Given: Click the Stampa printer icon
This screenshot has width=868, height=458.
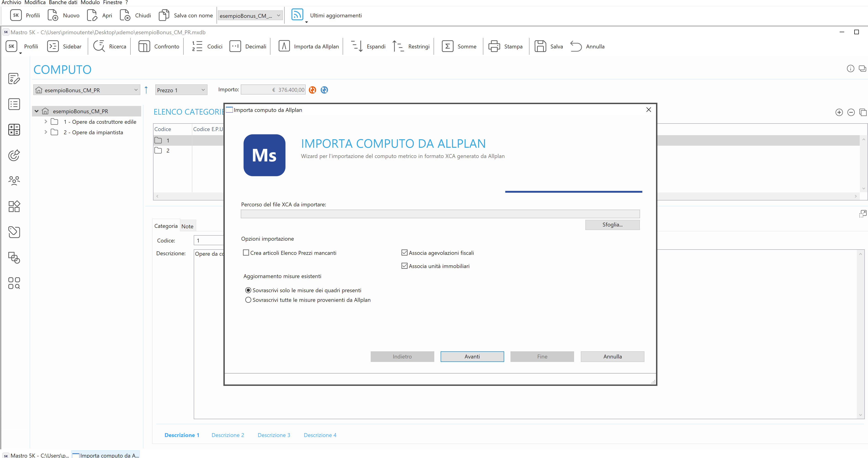Looking at the screenshot, I should click(x=494, y=46).
